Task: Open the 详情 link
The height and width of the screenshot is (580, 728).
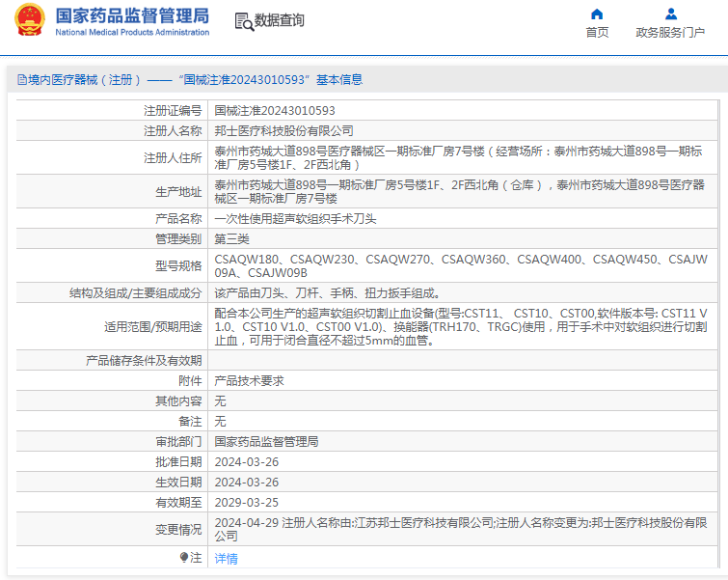Action: point(226,558)
